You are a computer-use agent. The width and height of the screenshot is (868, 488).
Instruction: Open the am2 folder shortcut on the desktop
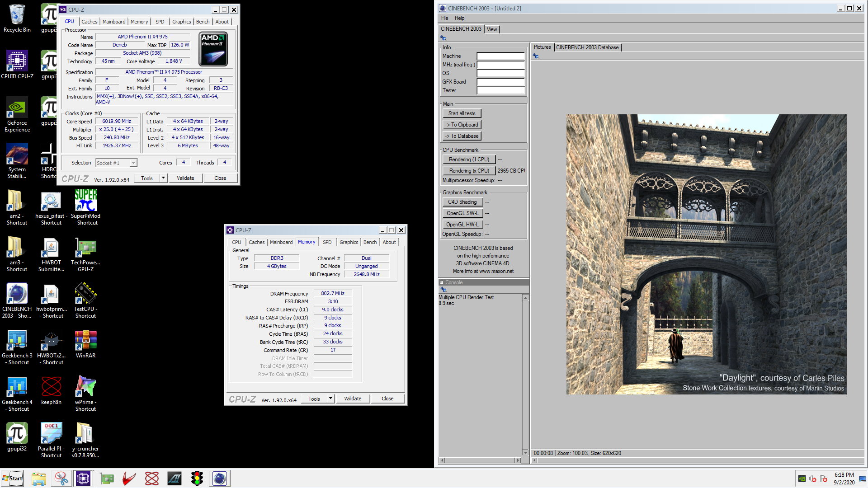click(x=17, y=207)
